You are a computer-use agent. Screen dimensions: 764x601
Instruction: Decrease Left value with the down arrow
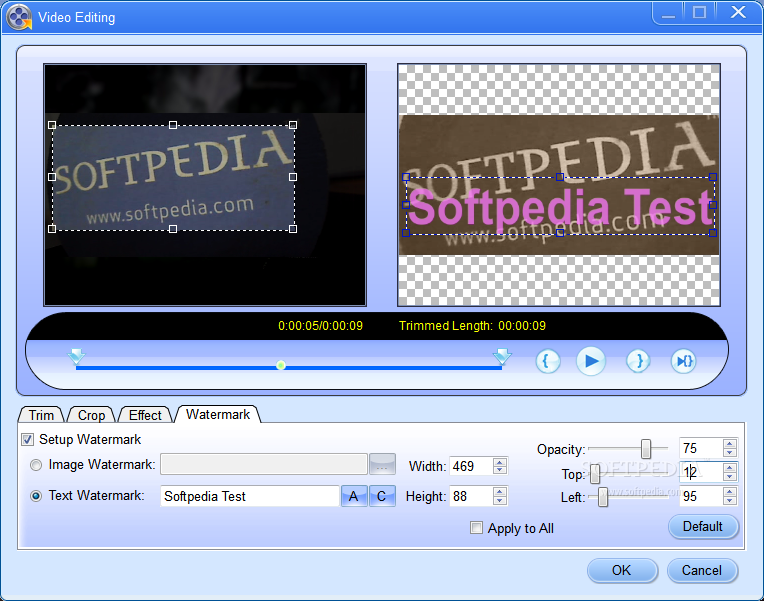pyautogui.click(x=729, y=501)
